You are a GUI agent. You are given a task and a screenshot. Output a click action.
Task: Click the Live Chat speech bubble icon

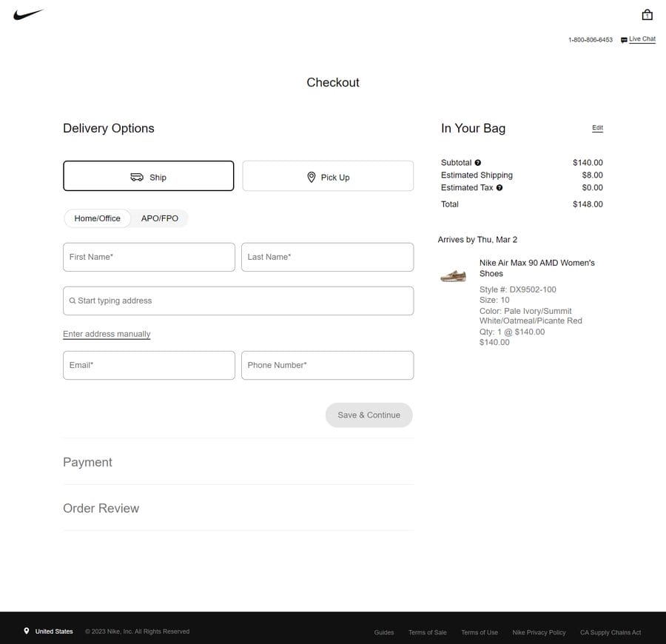624,40
